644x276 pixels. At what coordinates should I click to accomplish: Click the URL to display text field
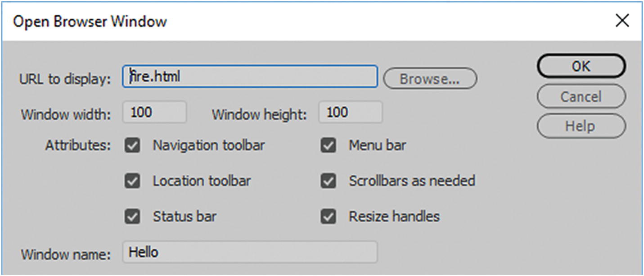click(250, 77)
